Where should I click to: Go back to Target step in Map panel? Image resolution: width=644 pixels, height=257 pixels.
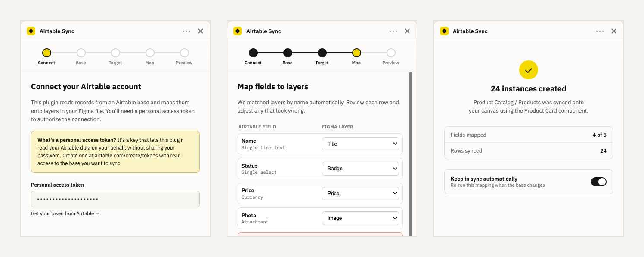click(x=322, y=56)
